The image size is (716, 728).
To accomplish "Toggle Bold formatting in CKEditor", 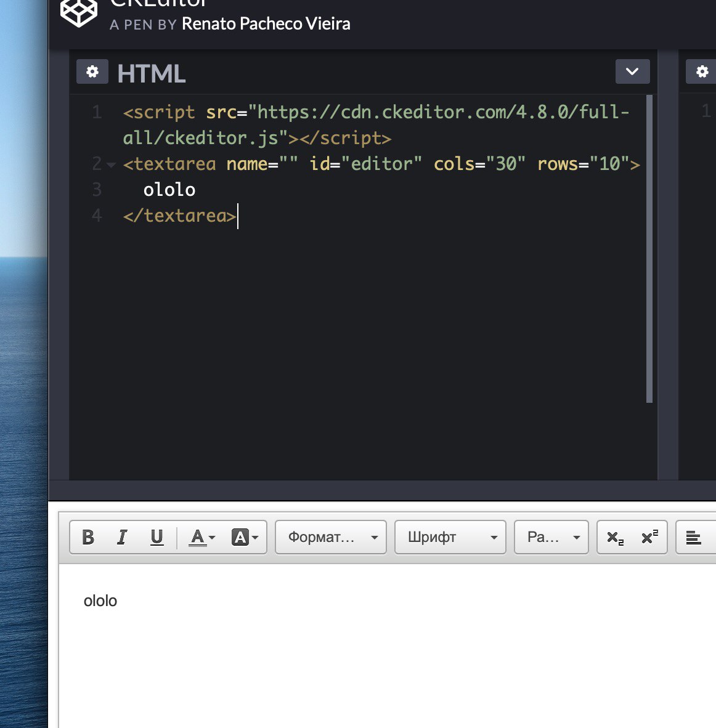I will [88, 537].
